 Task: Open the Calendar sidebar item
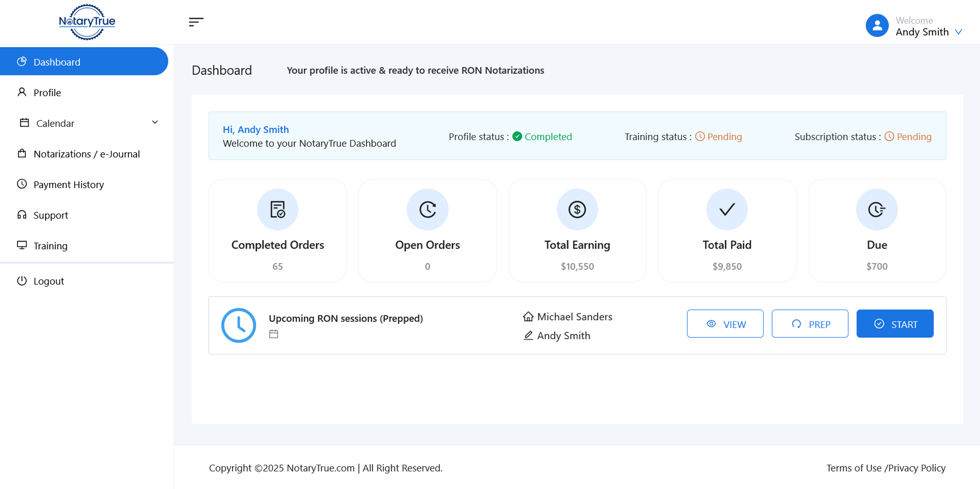click(x=55, y=123)
